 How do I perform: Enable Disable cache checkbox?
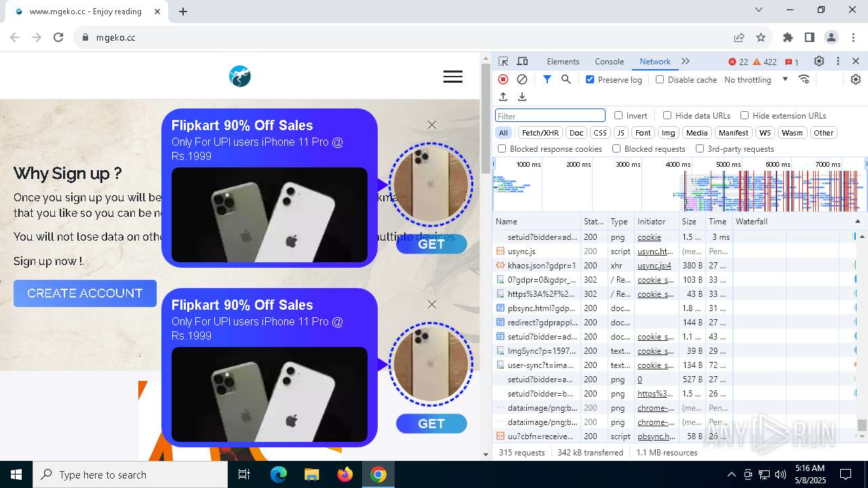pyautogui.click(x=660, y=79)
